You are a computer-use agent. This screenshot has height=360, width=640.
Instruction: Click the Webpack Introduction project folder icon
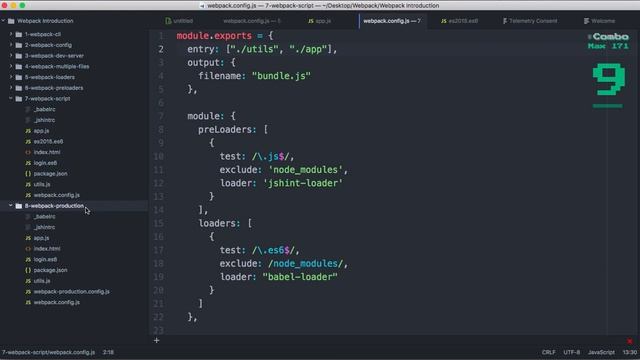11,21
